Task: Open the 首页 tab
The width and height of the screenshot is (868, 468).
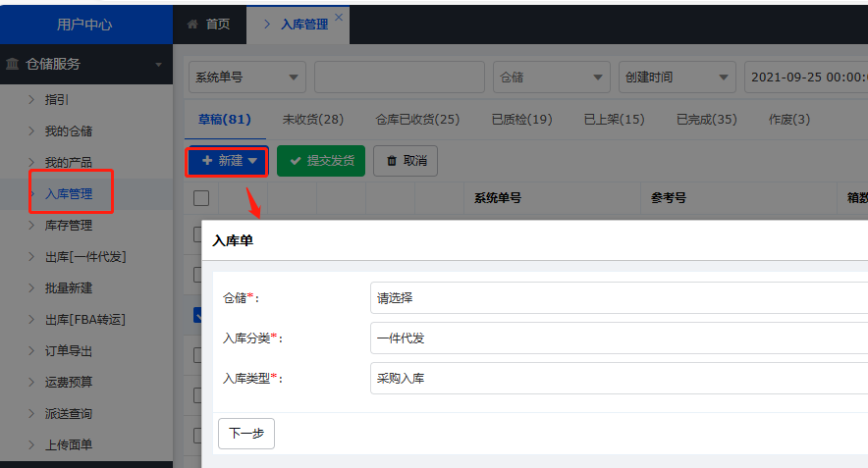Action: [209, 25]
